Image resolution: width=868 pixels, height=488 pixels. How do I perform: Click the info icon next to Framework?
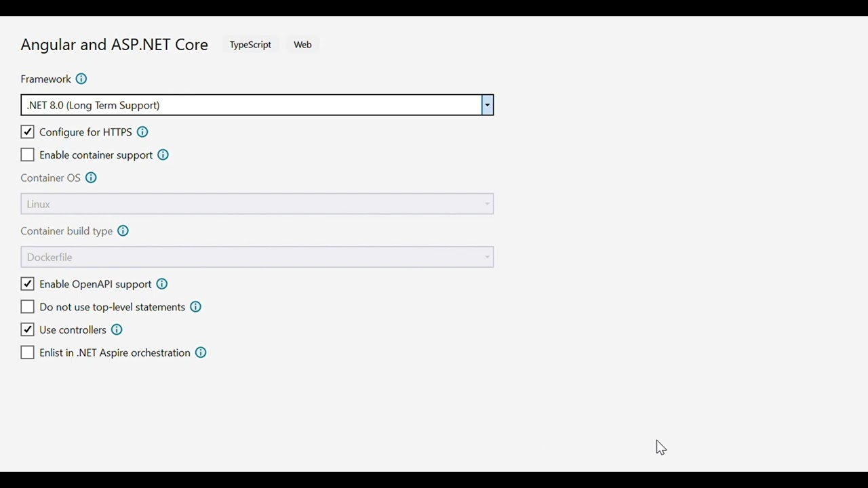[81, 79]
